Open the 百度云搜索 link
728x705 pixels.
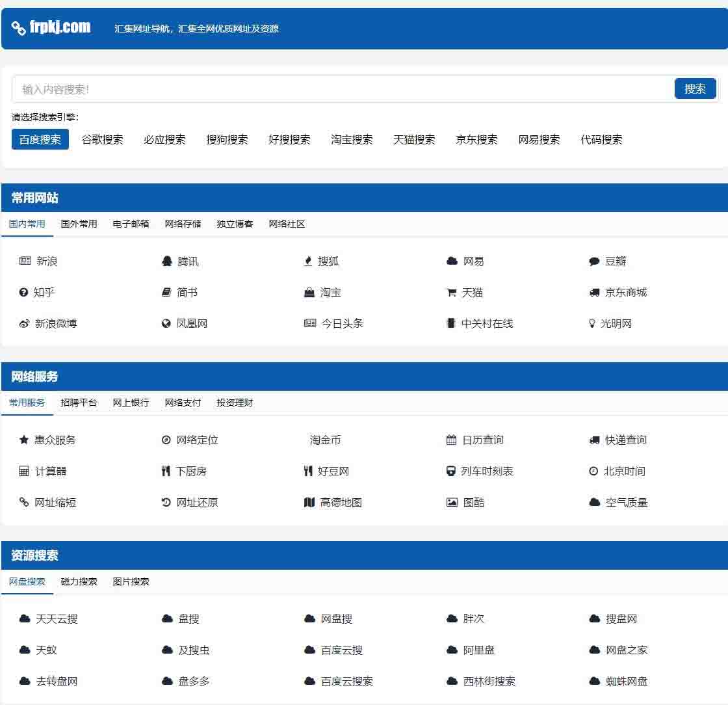[x=346, y=682]
